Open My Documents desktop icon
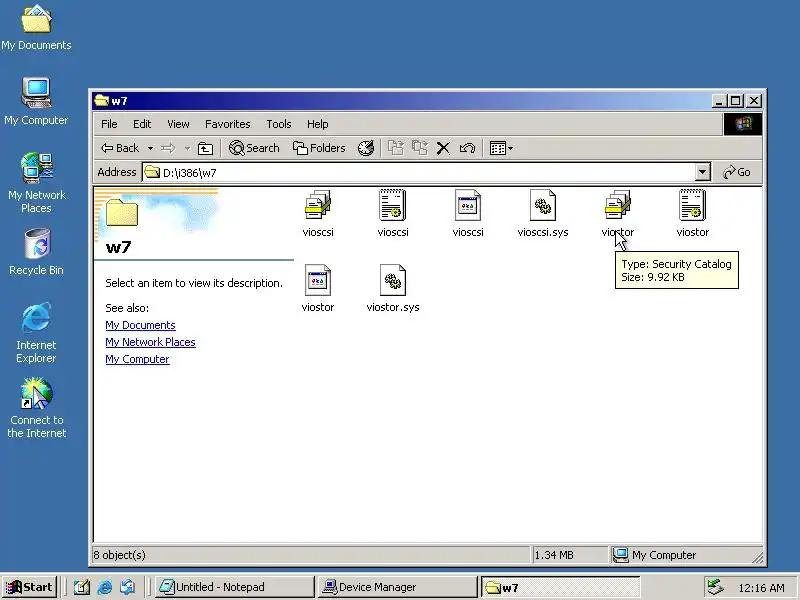The height and width of the screenshot is (600, 800). click(x=36, y=28)
